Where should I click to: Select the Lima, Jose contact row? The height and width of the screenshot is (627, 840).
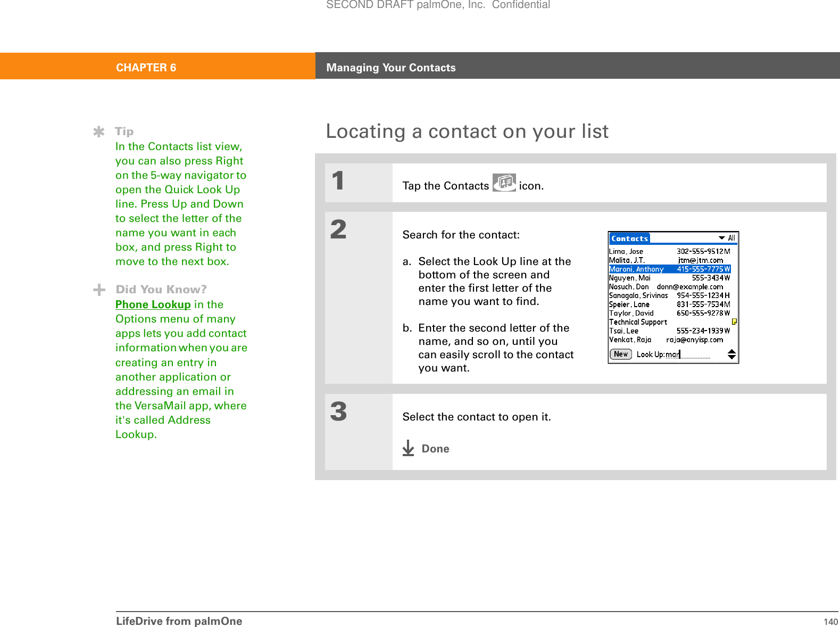click(670, 251)
